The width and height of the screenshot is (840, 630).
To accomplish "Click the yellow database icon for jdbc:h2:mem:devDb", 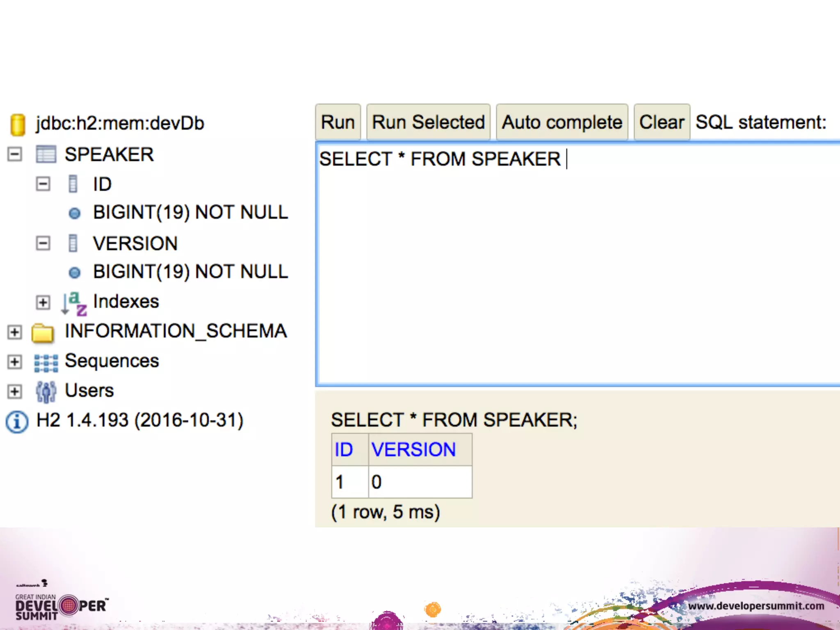I will pos(18,124).
